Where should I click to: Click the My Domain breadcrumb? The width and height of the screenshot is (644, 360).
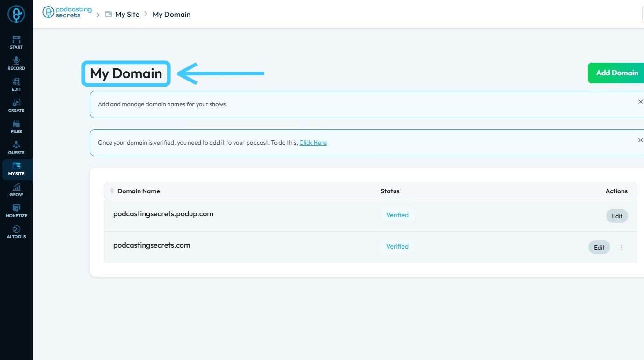click(x=171, y=15)
